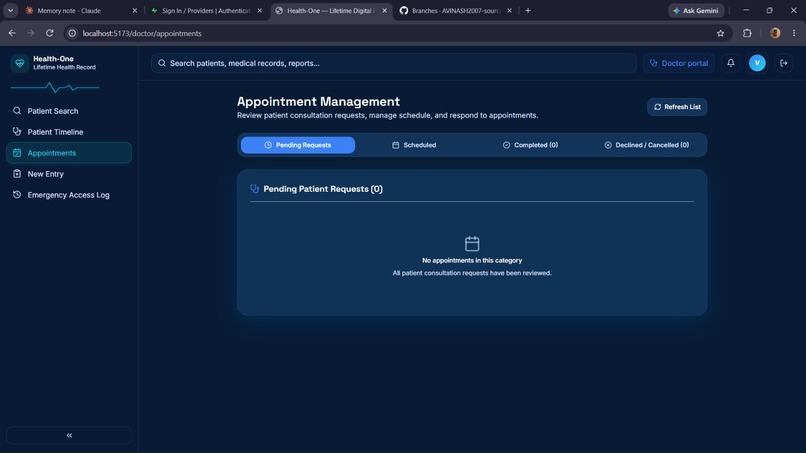This screenshot has height=453, width=806.
Task: Go forward with the browser forward arrow
Action: pyautogui.click(x=30, y=33)
